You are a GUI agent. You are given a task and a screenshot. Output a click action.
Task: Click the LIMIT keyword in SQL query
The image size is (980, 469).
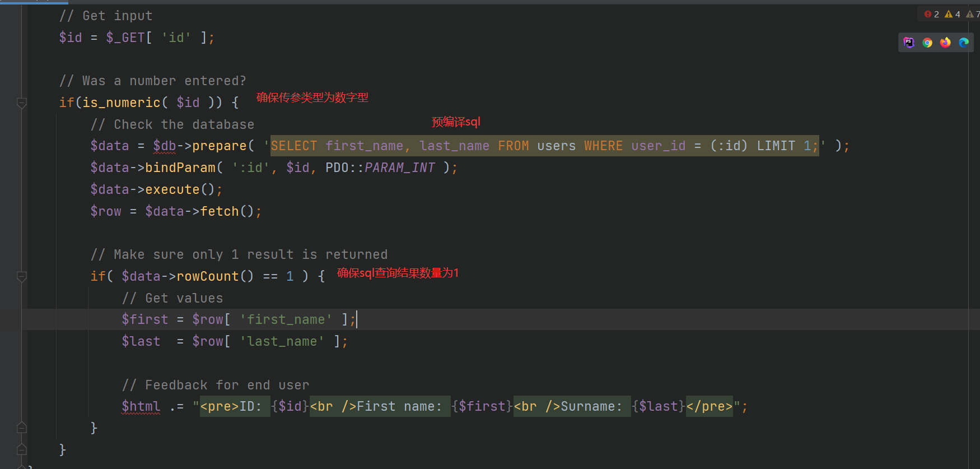pos(776,146)
